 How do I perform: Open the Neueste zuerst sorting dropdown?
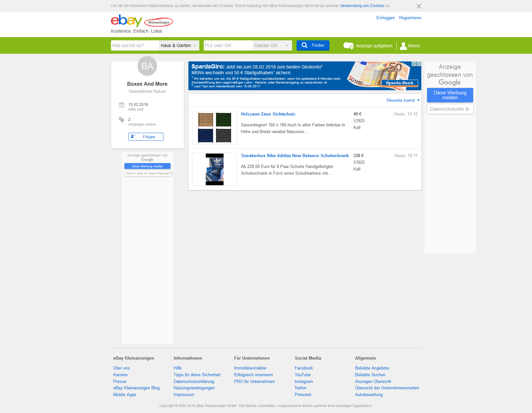[x=403, y=100]
